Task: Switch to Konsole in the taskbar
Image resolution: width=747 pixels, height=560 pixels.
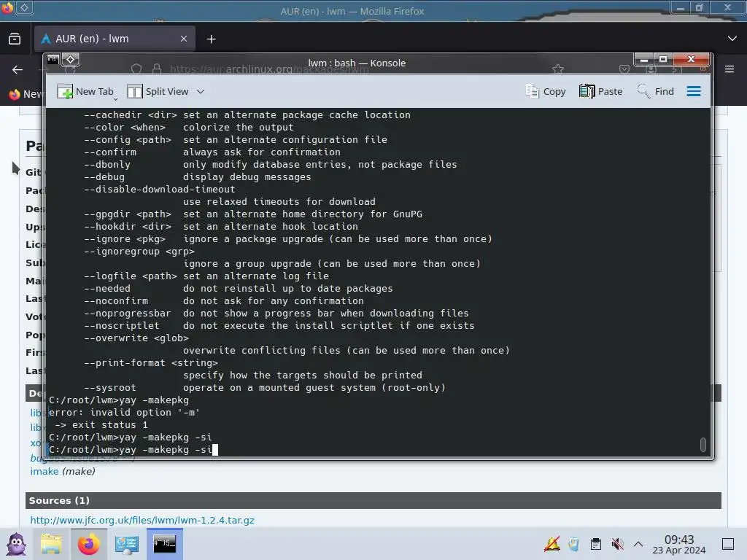Action: point(164,544)
